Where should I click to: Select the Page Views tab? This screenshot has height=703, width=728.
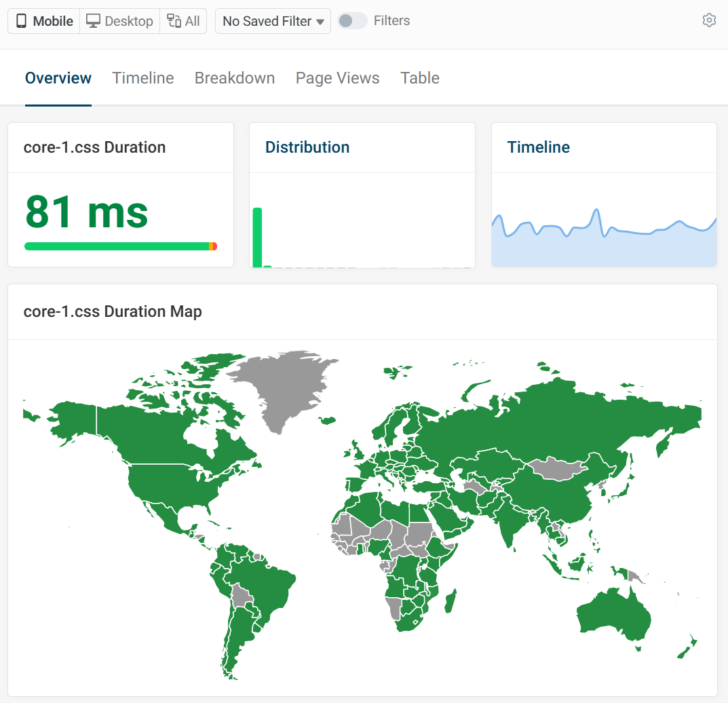(337, 77)
